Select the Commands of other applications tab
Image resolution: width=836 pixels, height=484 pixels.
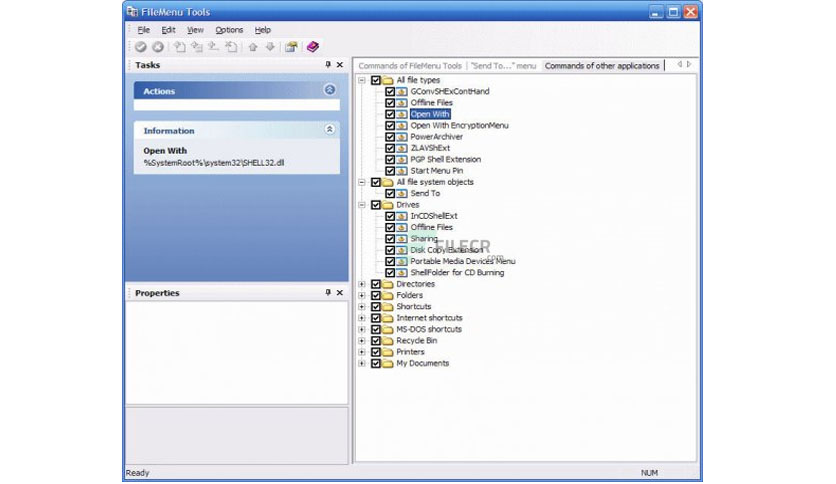pyautogui.click(x=602, y=66)
